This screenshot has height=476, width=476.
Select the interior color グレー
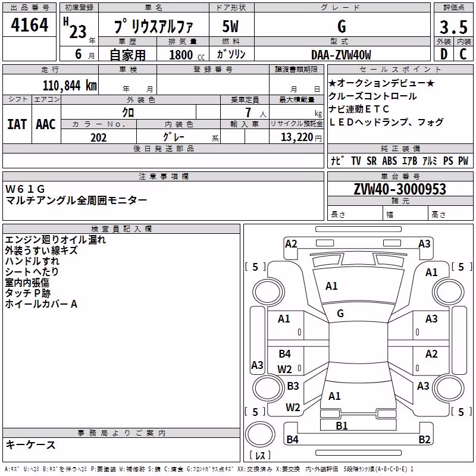pos(174,137)
